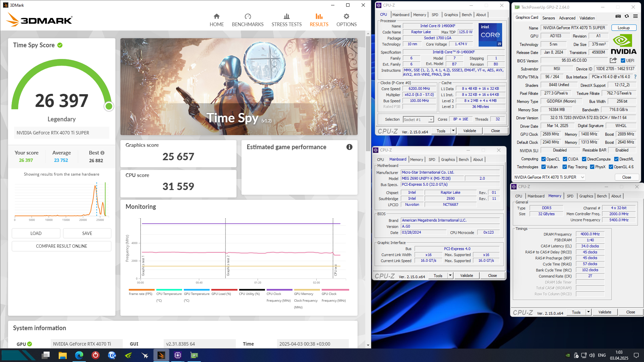Open Tools dropdown arrow in CPU-Z Mainboard window
This screenshot has width=644, height=362.
(x=450, y=276)
